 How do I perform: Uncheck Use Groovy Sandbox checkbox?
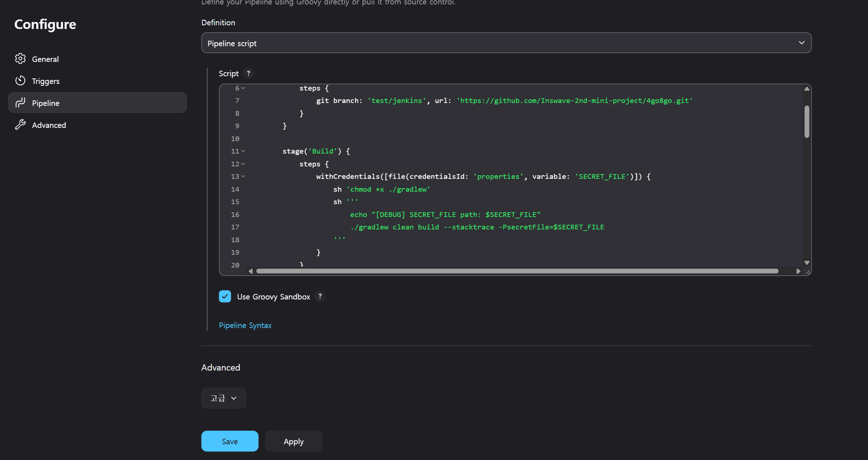[225, 296]
